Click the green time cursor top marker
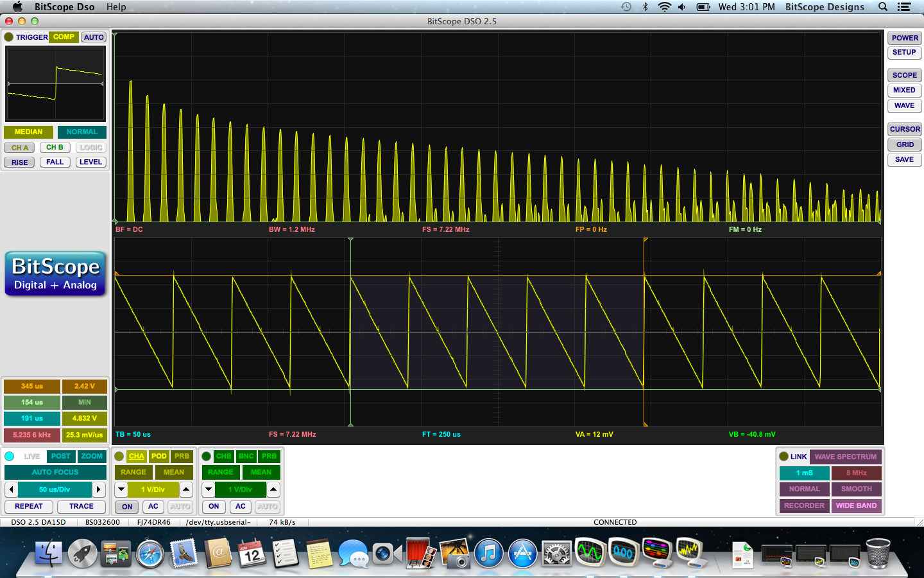Screen dimensions: 924x578 [x=350, y=240]
